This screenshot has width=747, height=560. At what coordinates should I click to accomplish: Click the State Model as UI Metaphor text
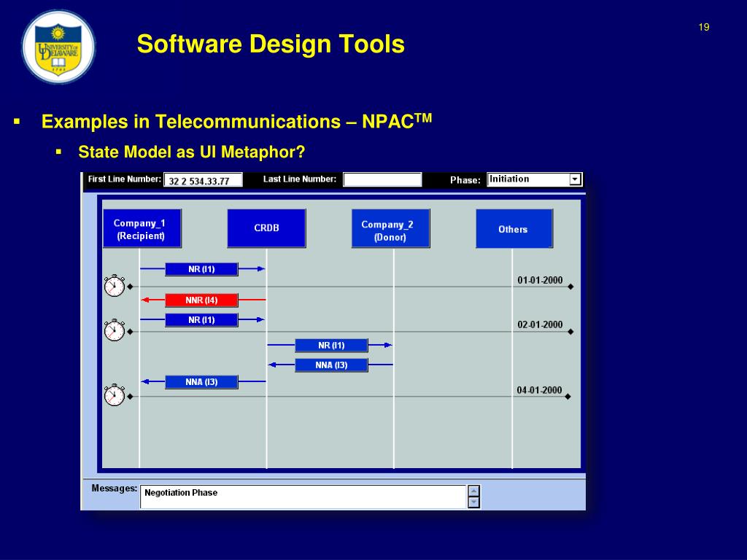(x=192, y=152)
